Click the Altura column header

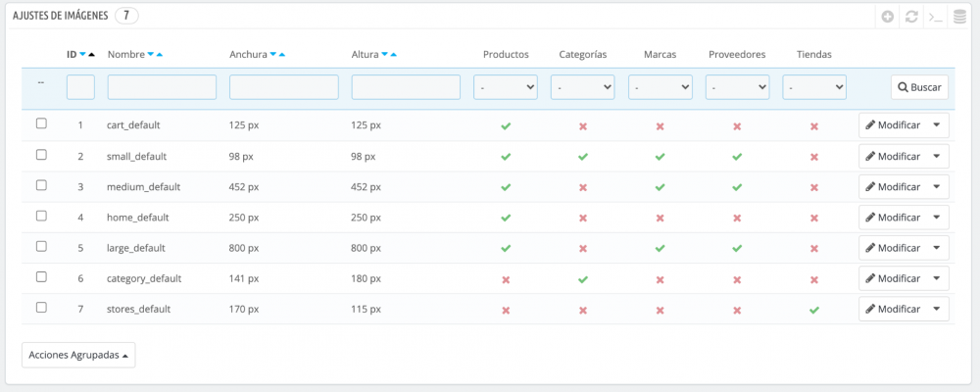point(364,55)
